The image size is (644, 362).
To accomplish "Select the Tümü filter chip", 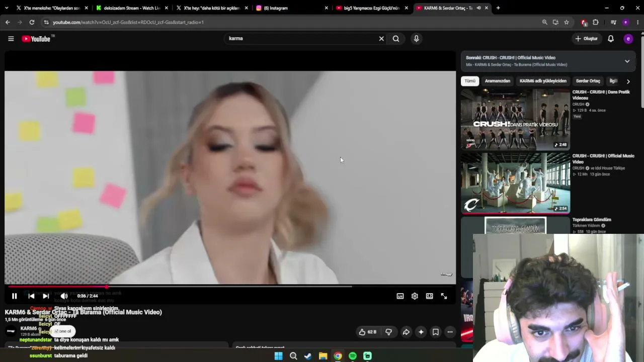I will tap(470, 81).
